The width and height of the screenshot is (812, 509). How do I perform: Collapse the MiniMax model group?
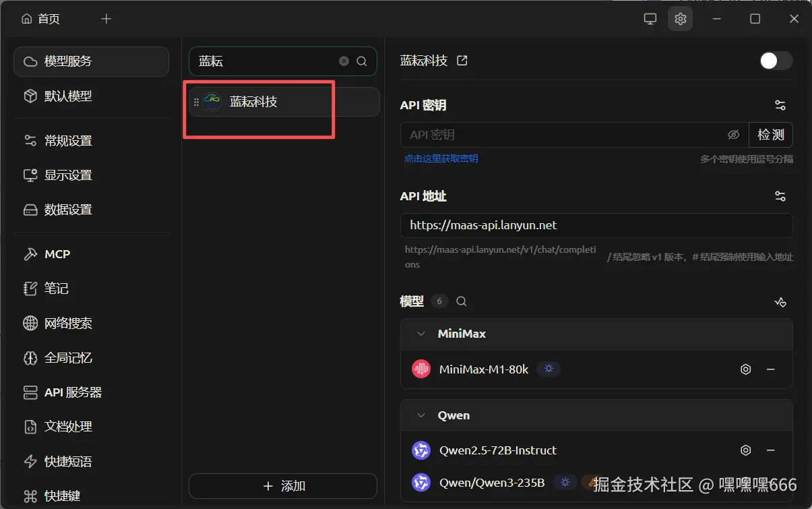tap(420, 333)
